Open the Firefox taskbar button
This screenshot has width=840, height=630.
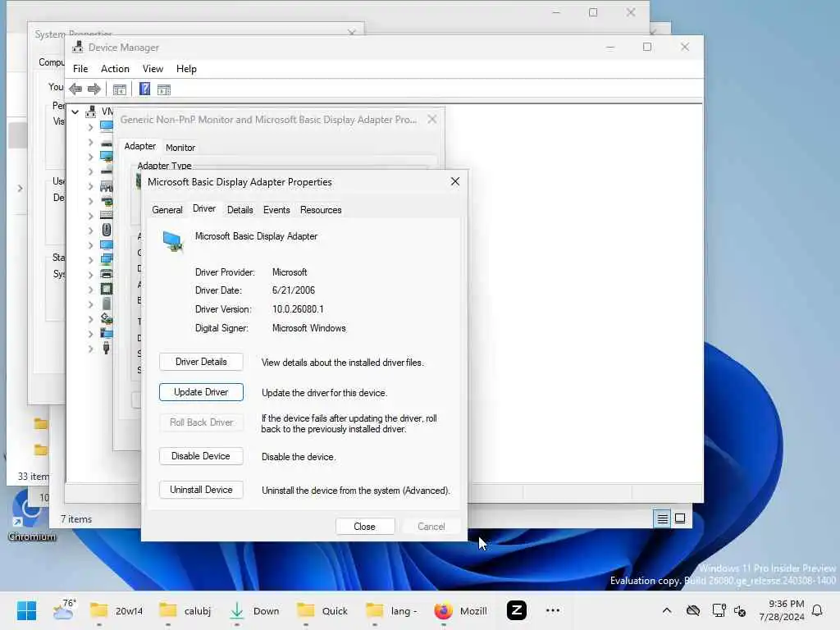[x=460, y=610]
